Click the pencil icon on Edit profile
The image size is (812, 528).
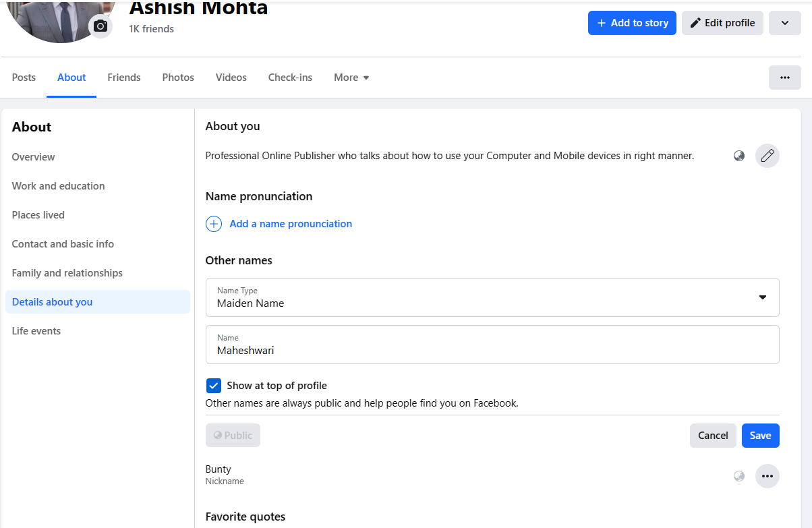click(694, 22)
